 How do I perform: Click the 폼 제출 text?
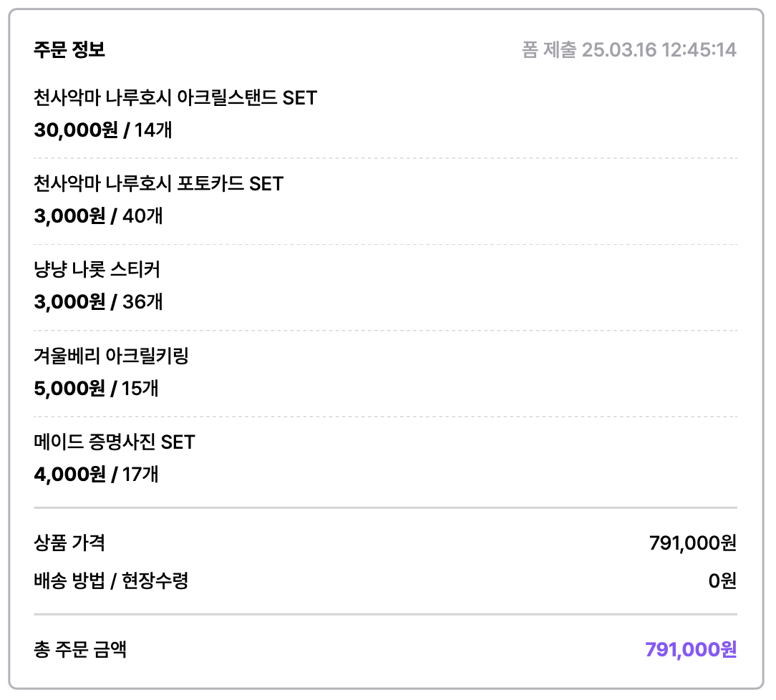[549, 49]
